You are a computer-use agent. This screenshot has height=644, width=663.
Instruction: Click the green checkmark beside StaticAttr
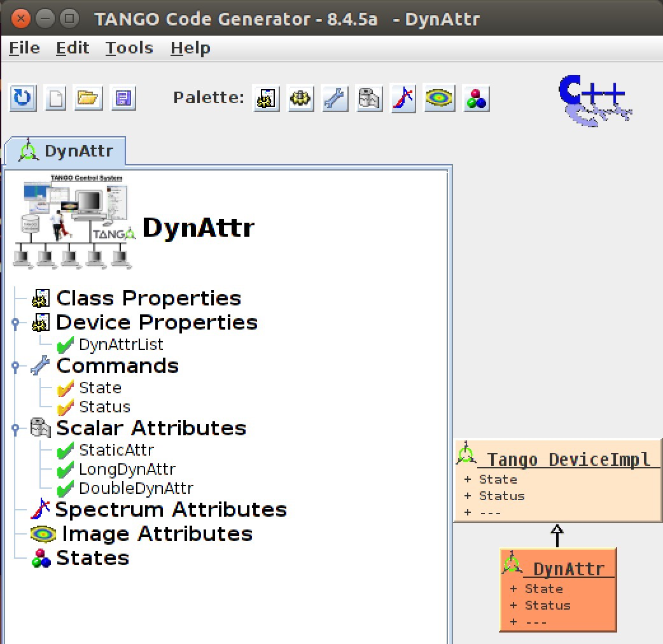tap(65, 451)
